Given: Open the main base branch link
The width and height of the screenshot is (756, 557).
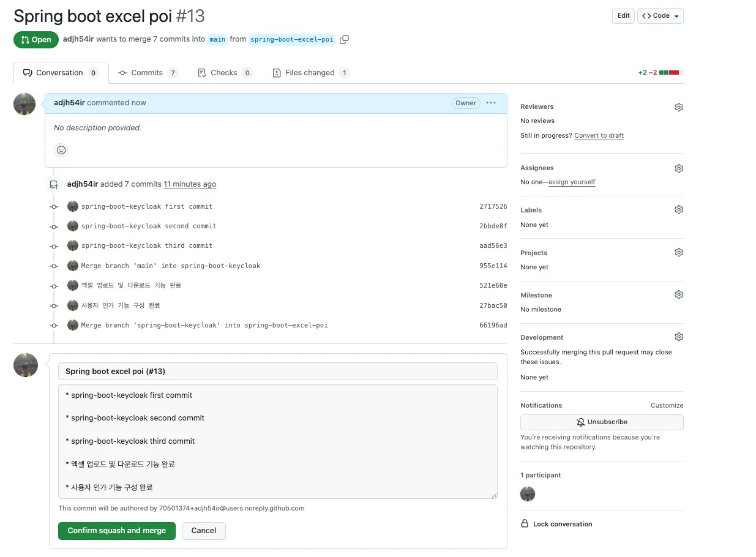Looking at the screenshot, I should pos(217,39).
